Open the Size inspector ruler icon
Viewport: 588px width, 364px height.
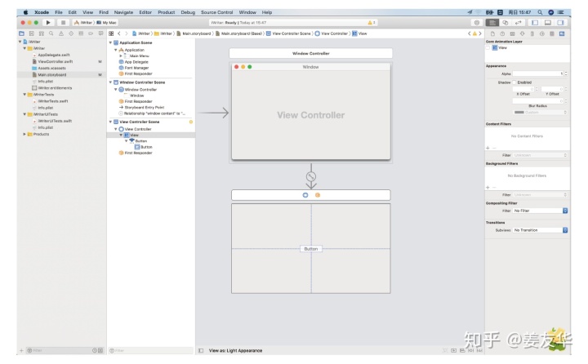point(532,33)
